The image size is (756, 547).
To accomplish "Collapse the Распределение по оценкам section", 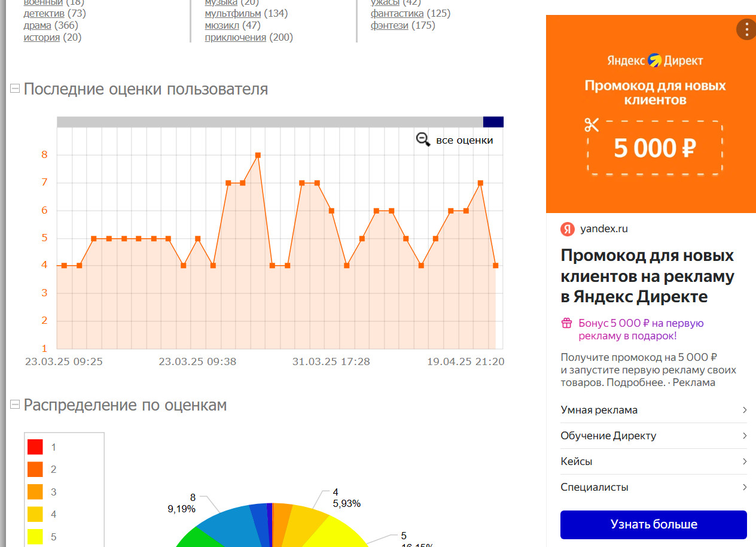I will pyautogui.click(x=15, y=405).
